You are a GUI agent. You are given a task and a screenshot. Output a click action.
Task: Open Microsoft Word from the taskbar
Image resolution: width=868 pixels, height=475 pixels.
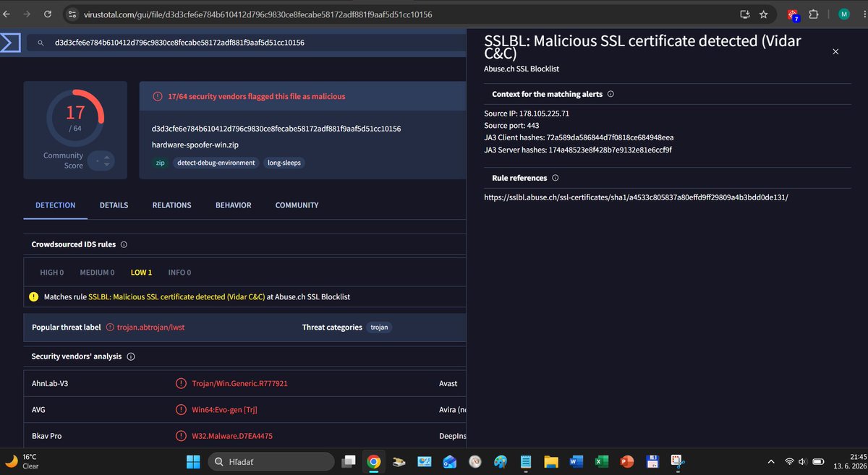(x=576, y=461)
